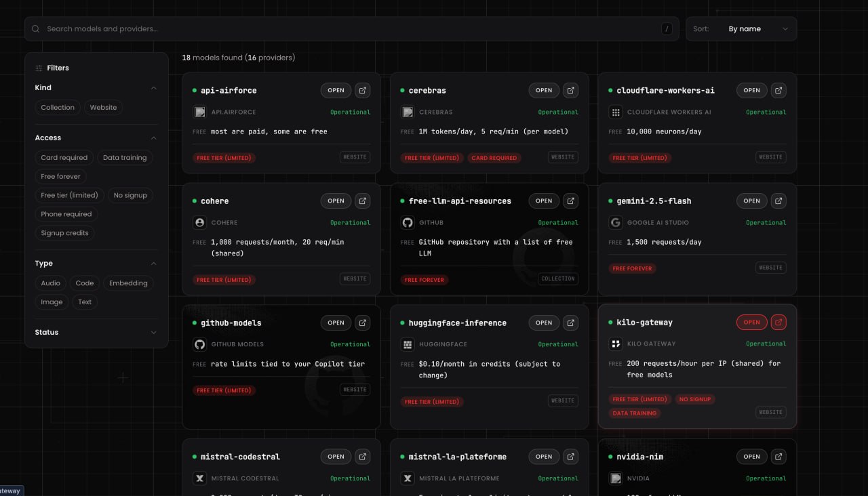Toggle the No signup access filter
The image size is (868, 496).
(x=130, y=195)
